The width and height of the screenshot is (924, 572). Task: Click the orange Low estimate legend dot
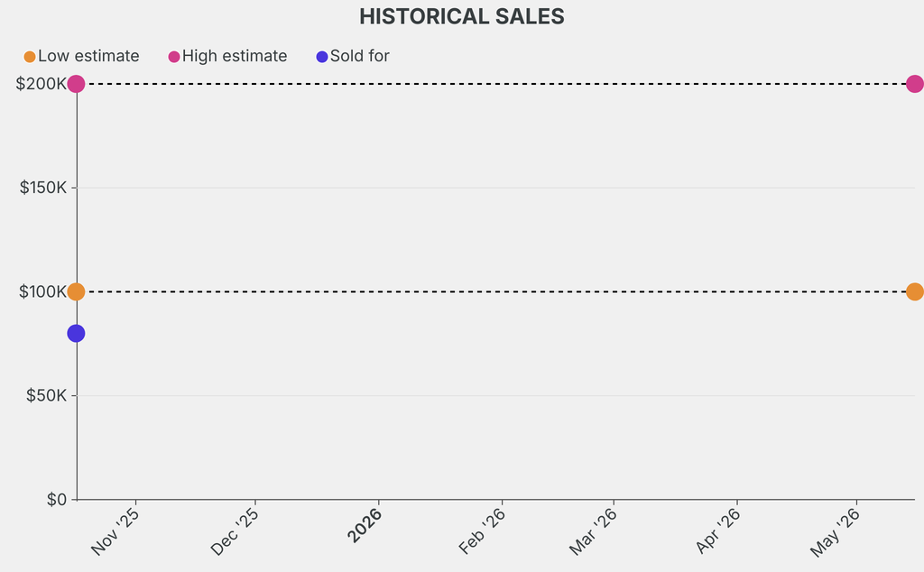click(30, 57)
